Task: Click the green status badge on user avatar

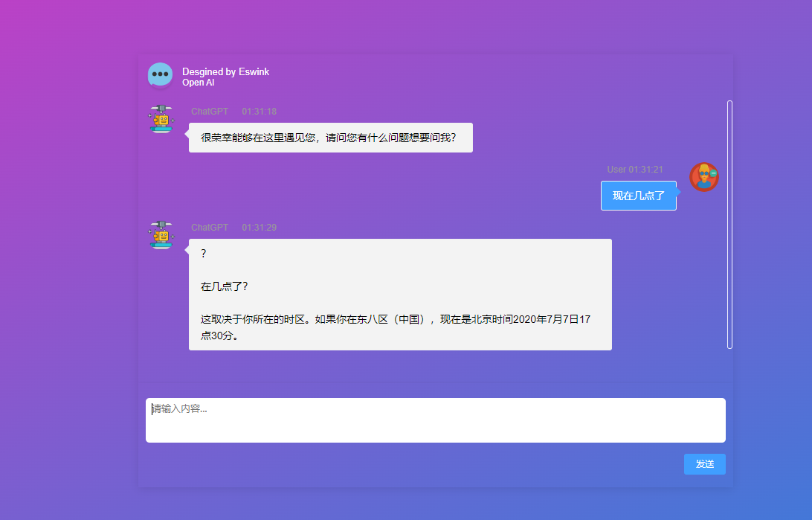Action: click(x=713, y=173)
